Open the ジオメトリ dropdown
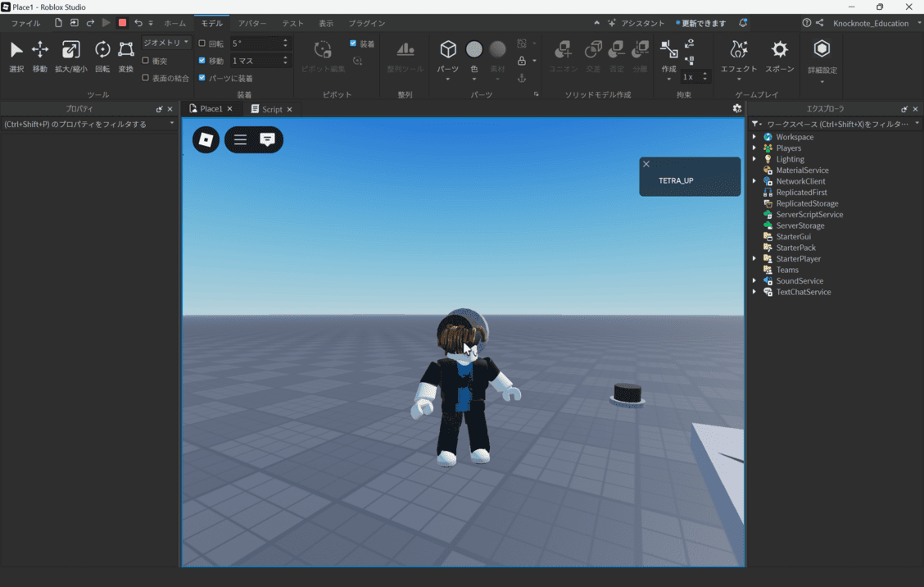 point(165,43)
